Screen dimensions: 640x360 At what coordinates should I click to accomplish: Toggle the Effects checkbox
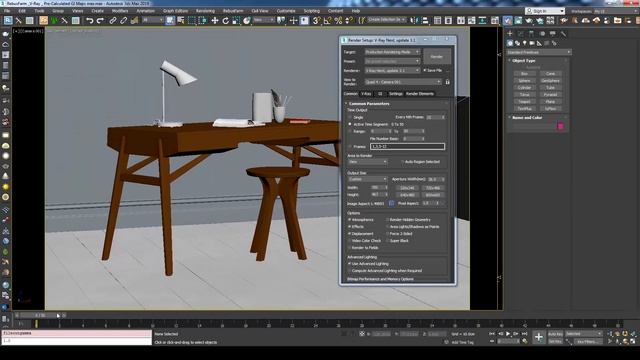click(350, 227)
